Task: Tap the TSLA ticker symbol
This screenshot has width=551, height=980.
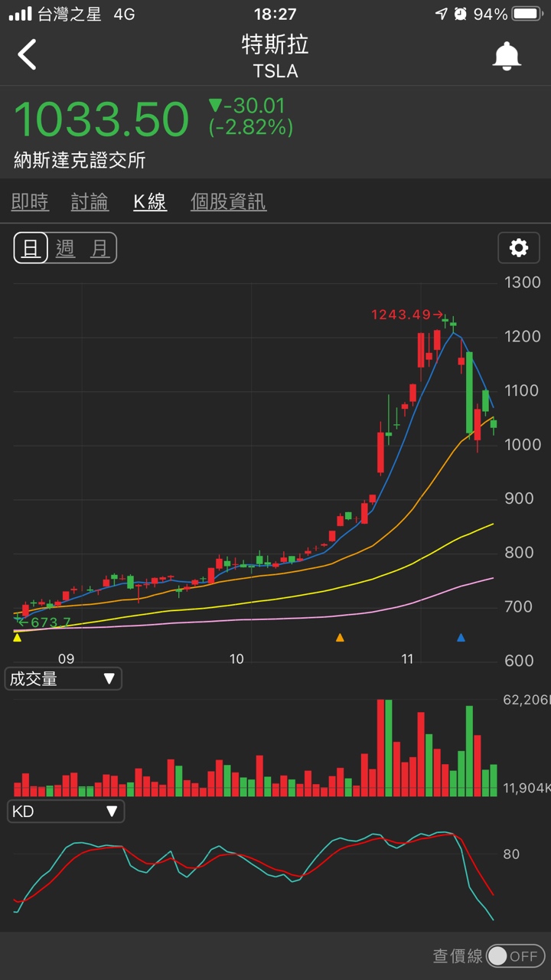Action: (275, 71)
